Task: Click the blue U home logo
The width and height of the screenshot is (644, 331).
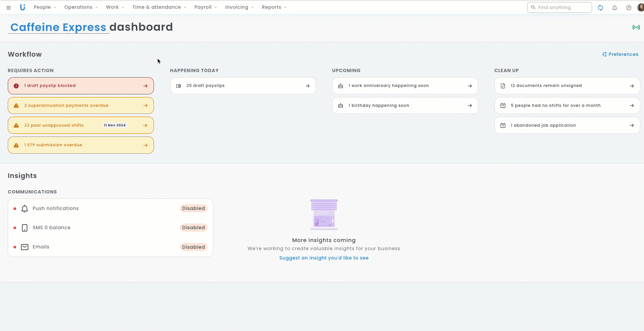Action: [x=23, y=7]
